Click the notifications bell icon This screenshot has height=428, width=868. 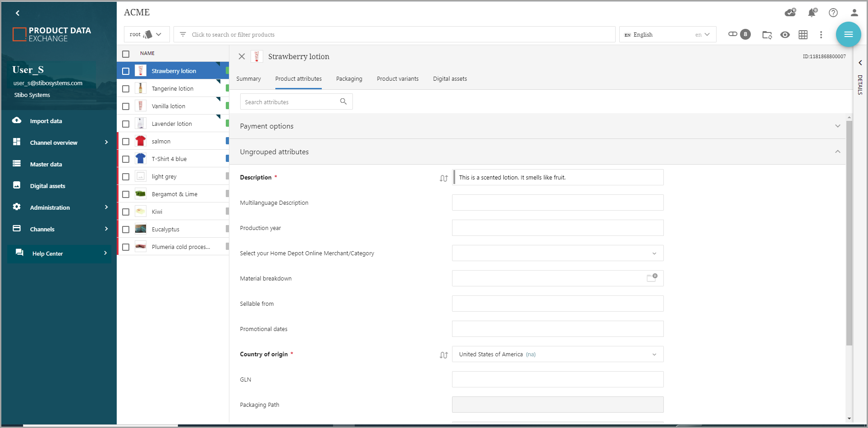click(x=812, y=13)
